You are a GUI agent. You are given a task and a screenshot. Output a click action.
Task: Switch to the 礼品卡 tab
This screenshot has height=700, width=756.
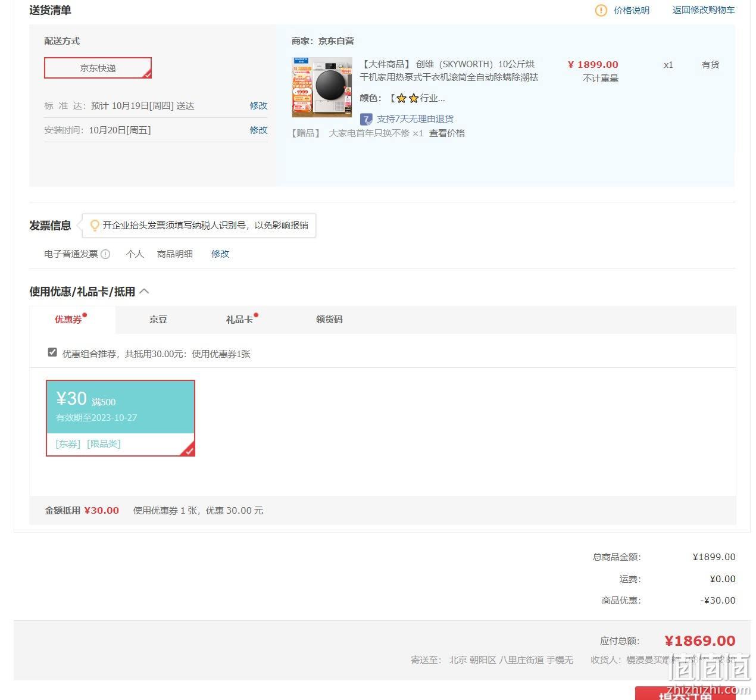(x=239, y=320)
